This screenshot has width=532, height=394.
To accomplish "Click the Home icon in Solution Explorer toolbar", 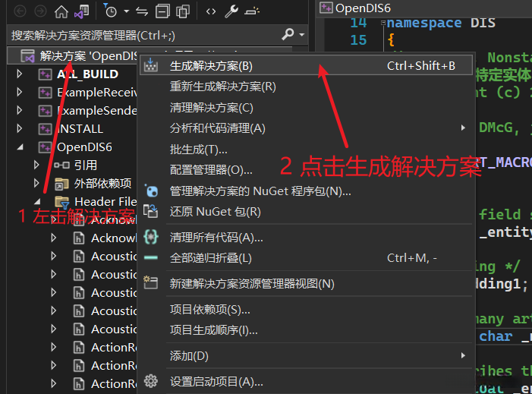I will (x=61, y=11).
